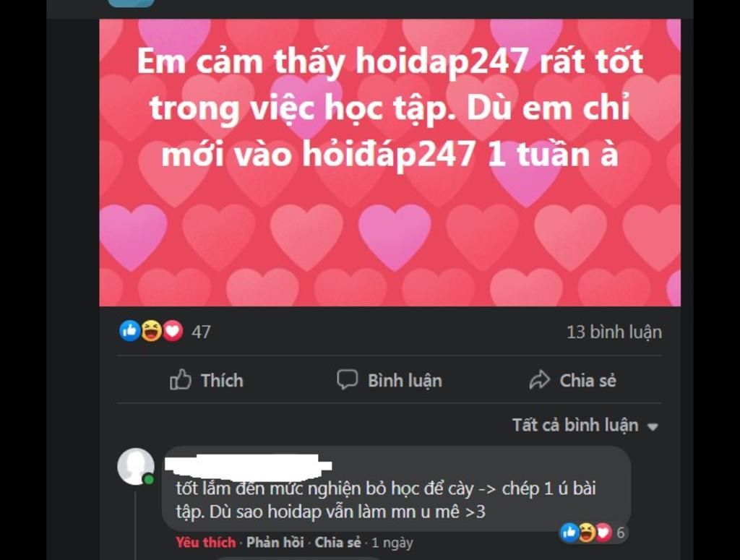Click the comment's reaction count of 6
The height and width of the screenshot is (560, 740).
[x=621, y=533]
